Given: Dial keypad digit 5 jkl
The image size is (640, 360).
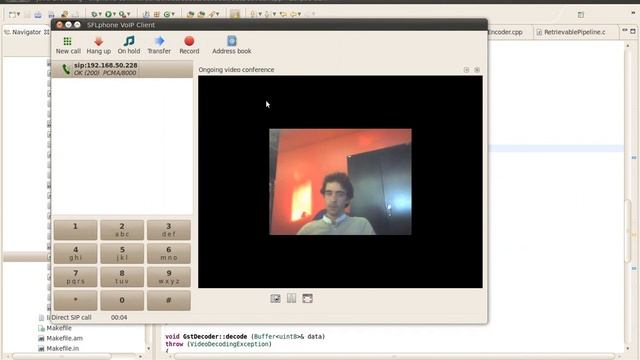Looking at the screenshot, I should (x=122, y=253).
